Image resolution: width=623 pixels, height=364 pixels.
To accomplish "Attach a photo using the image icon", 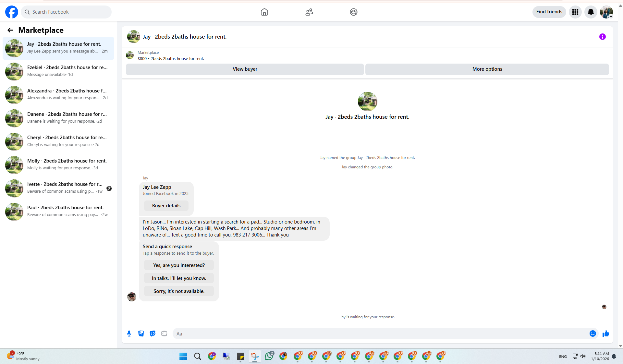I will (x=141, y=334).
